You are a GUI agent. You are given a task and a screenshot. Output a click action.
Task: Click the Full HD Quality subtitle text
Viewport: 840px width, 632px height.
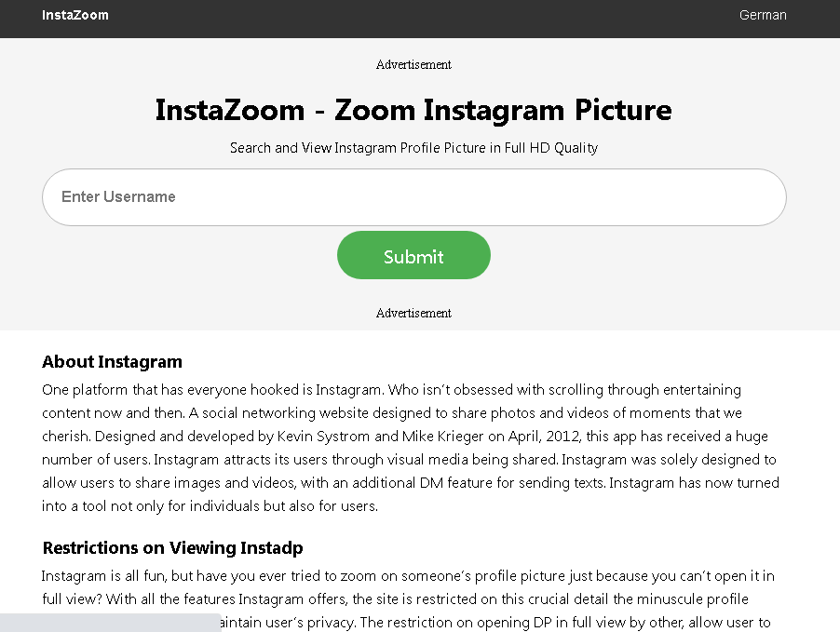tap(551, 148)
